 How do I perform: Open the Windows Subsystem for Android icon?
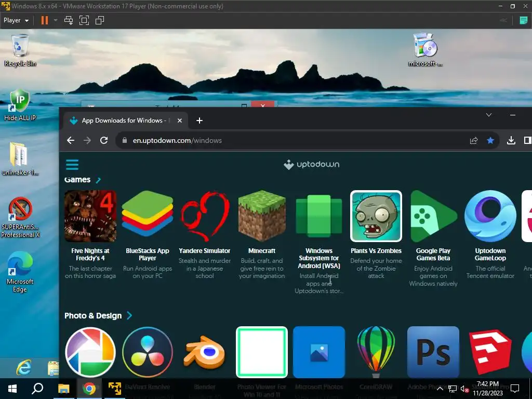319,216
